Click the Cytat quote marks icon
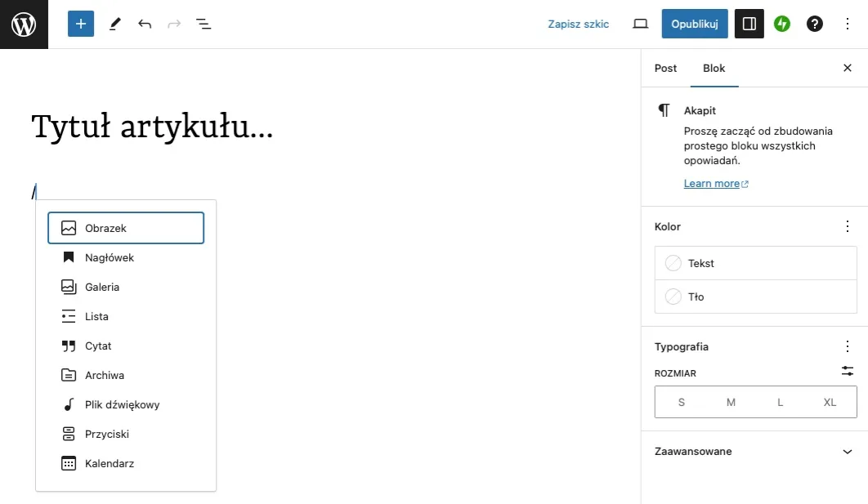868x504 pixels. pyautogui.click(x=69, y=346)
